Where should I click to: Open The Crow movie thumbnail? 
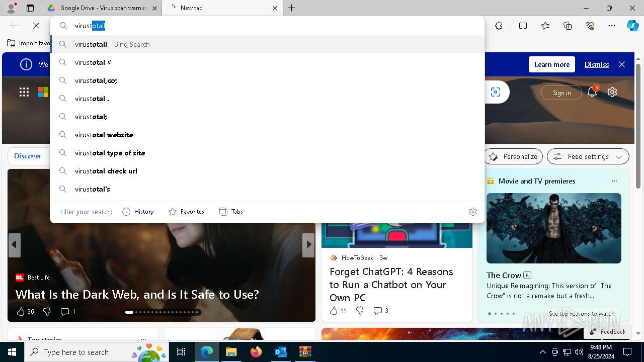[554, 228]
